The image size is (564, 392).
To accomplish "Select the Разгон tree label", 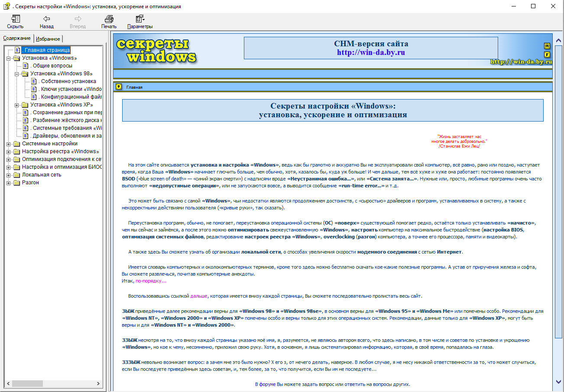I will tap(30, 183).
